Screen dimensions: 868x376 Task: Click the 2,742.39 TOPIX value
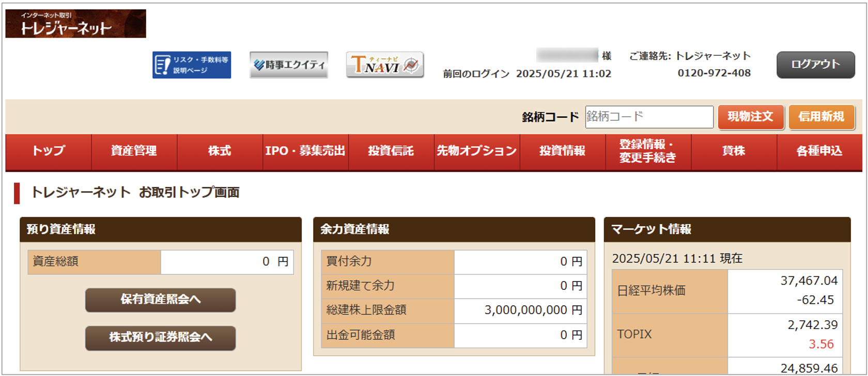tap(813, 325)
